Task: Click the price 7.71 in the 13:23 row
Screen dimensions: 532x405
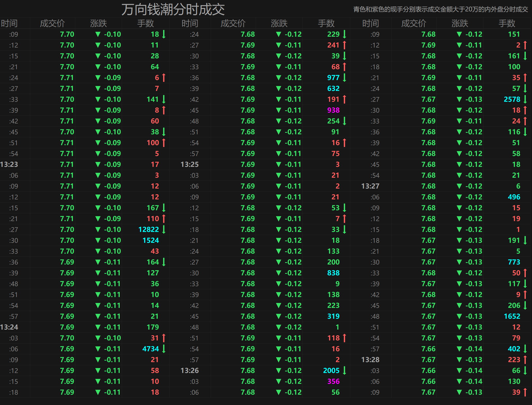Action: [67, 164]
